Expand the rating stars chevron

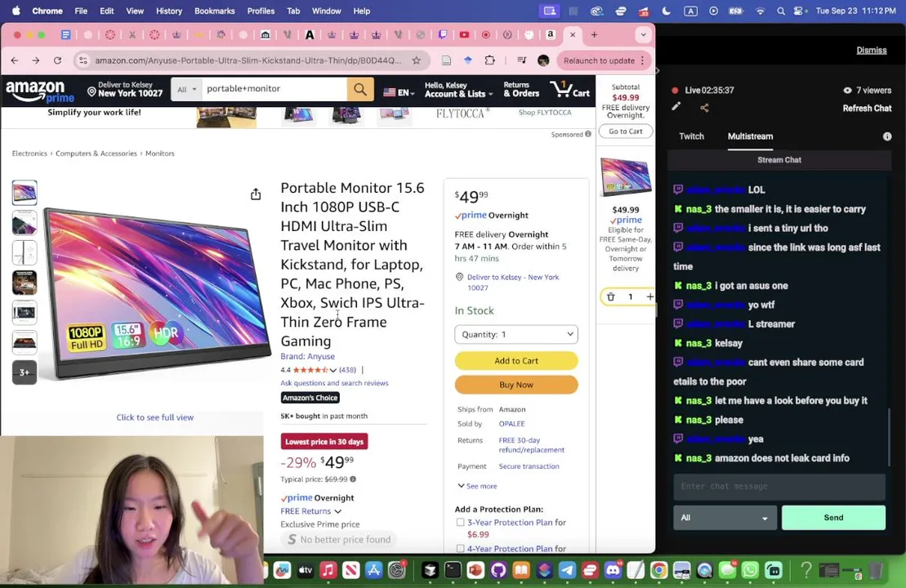click(x=332, y=370)
